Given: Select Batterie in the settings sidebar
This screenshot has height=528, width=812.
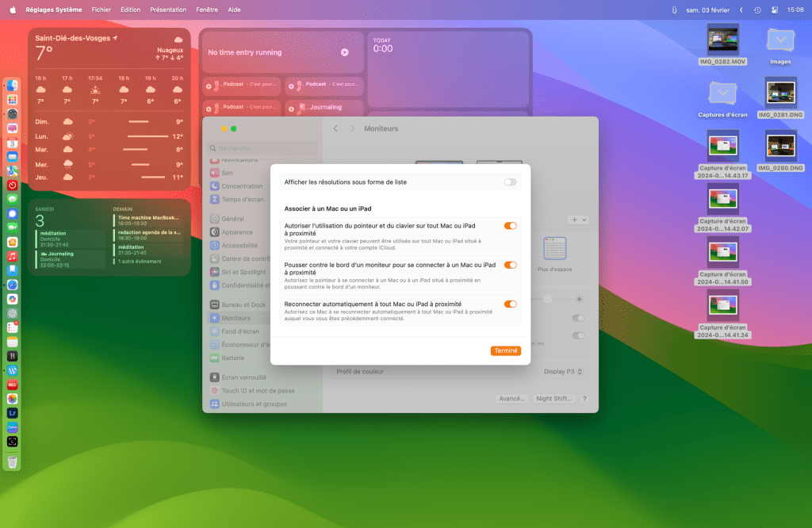Looking at the screenshot, I should point(232,358).
